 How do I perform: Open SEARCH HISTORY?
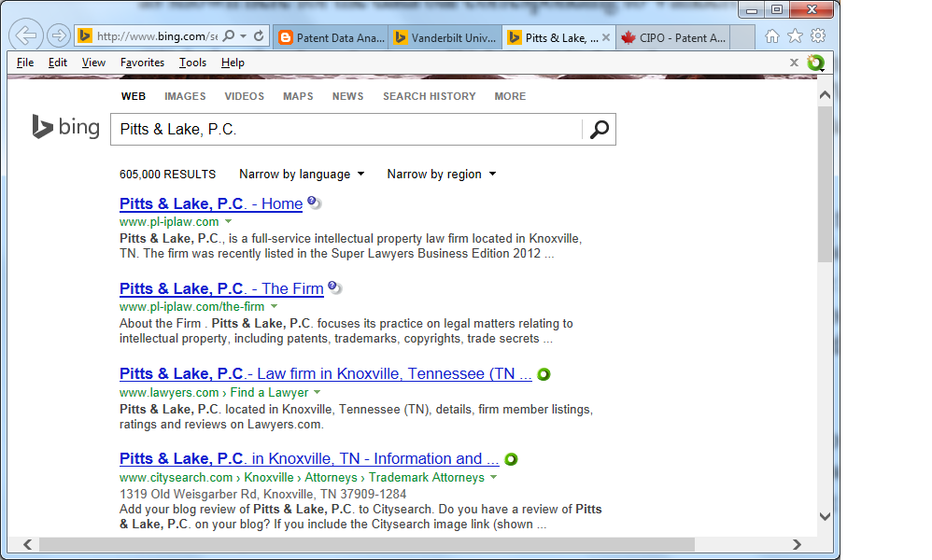(430, 96)
